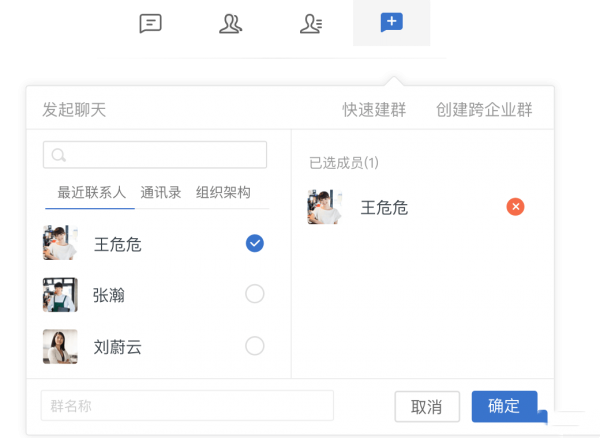Click 刘蔚云 avatar thumbnail

pyautogui.click(x=60, y=346)
